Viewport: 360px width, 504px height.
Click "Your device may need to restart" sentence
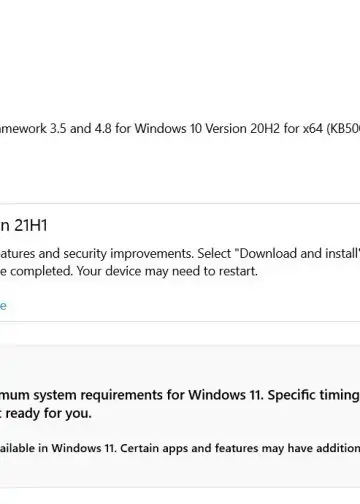(167, 271)
